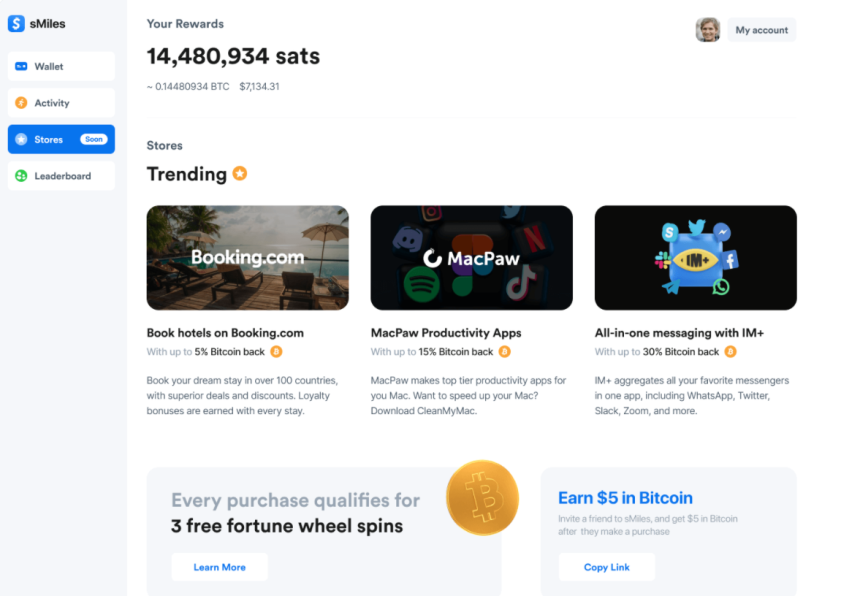The image size is (860, 596).
Task: Click the large gold Bitcoin coin
Action: (482, 497)
